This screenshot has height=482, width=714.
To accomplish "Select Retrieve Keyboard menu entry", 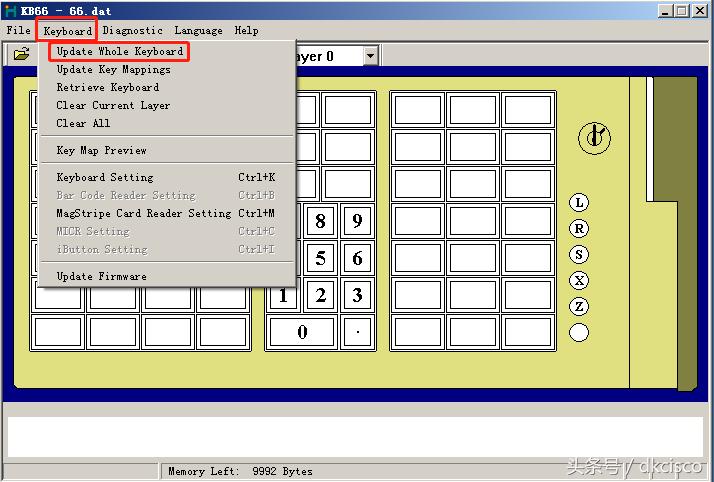I will pyautogui.click(x=107, y=88).
